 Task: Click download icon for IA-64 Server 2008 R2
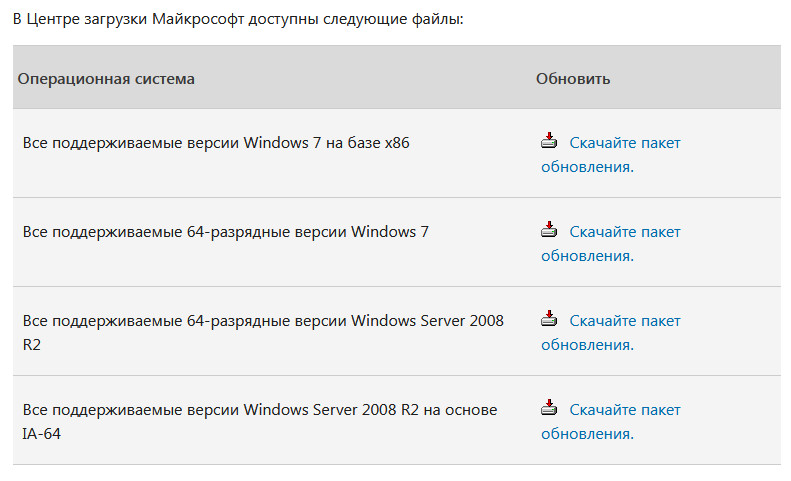point(549,408)
